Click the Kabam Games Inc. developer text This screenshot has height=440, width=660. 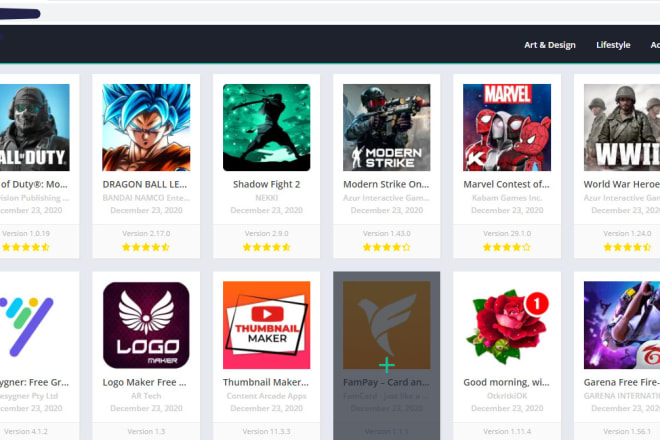(x=507, y=197)
